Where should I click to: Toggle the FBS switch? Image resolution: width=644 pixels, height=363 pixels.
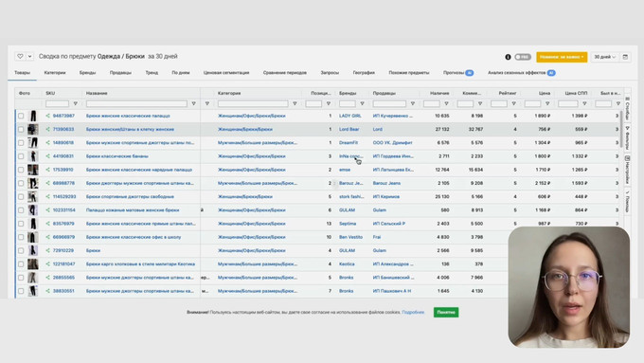pyautogui.click(x=523, y=57)
